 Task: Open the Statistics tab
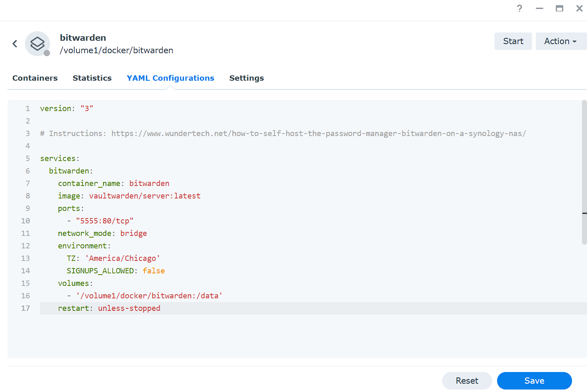(92, 78)
